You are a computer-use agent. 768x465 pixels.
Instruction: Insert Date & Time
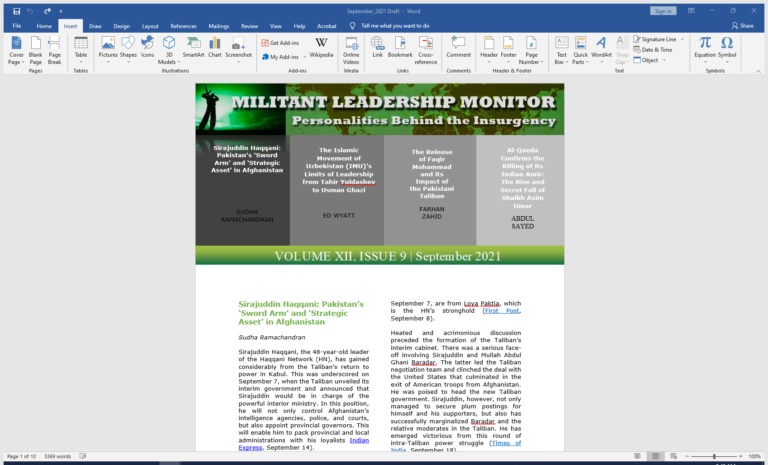(x=652, y=49)
